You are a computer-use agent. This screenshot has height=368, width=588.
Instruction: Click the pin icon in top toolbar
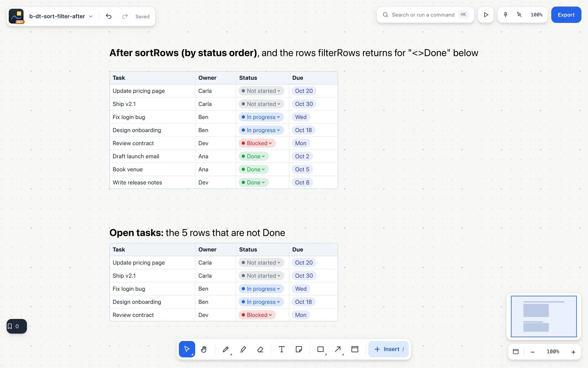pyautogui.click(x=505, y=15)
